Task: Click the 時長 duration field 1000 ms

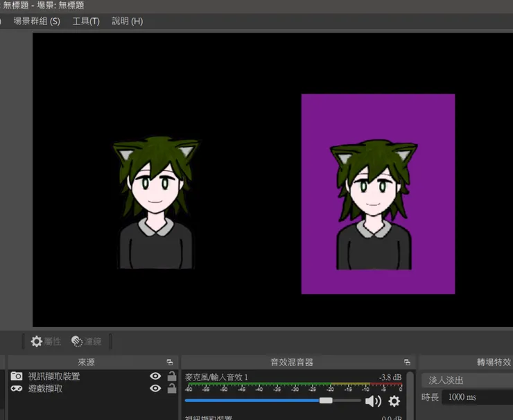Action: point(477,397)
